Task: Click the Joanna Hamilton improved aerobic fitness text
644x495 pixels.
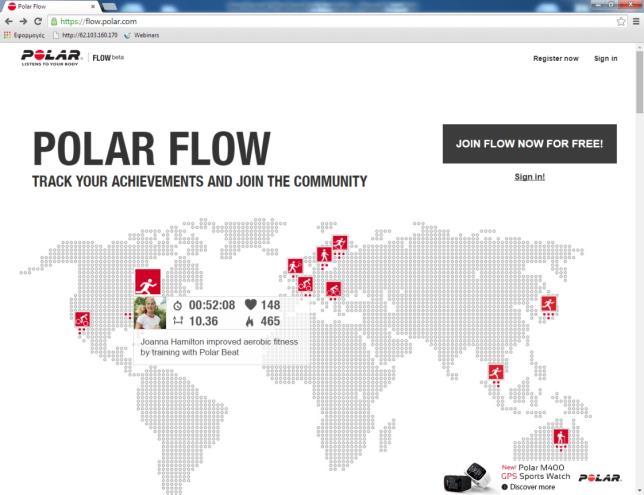Action: coord(219,347)
